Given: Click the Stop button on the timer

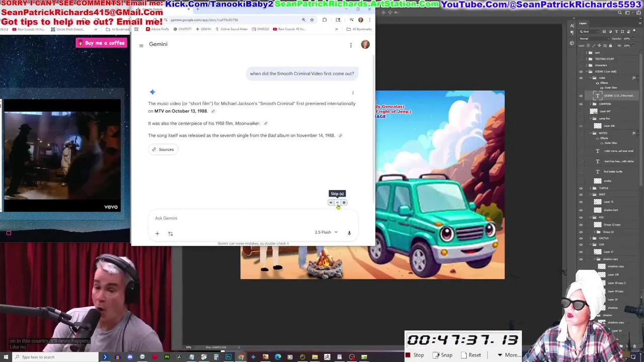Looking at the screenshot, I should click(x=415, y=355).
